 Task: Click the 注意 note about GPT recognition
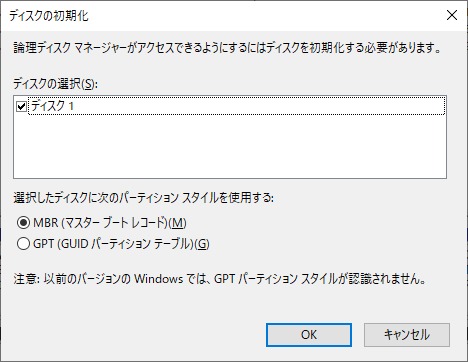[220, 279]
